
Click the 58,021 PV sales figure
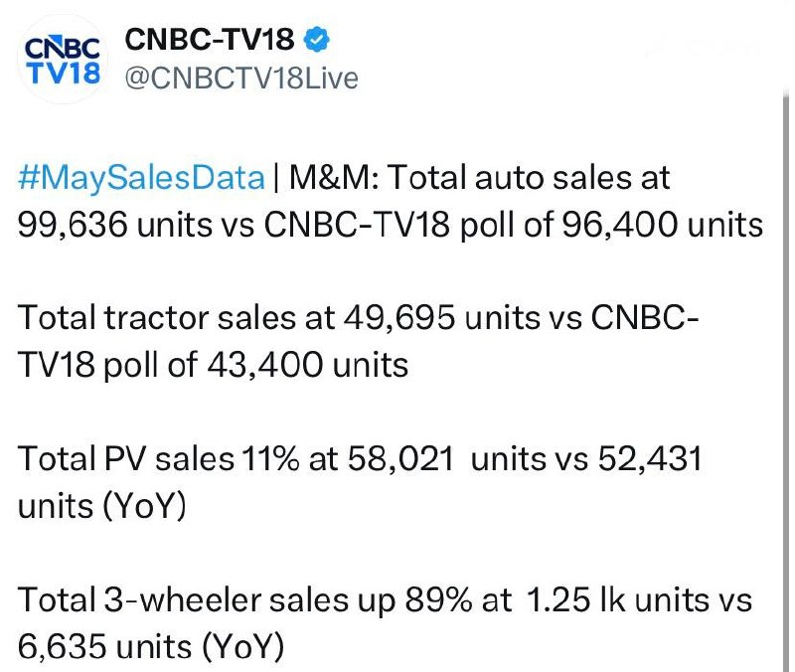pyautogui.click(x=400, y=459)
